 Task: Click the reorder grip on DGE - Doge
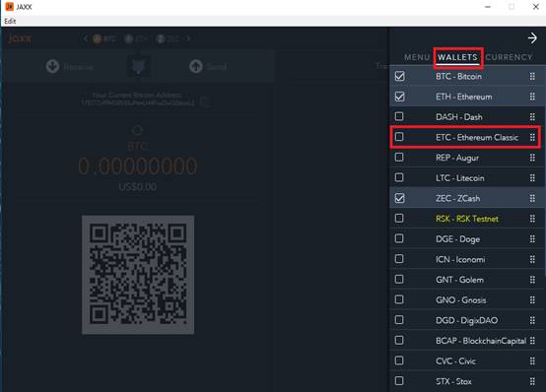(x=532, y=238)
